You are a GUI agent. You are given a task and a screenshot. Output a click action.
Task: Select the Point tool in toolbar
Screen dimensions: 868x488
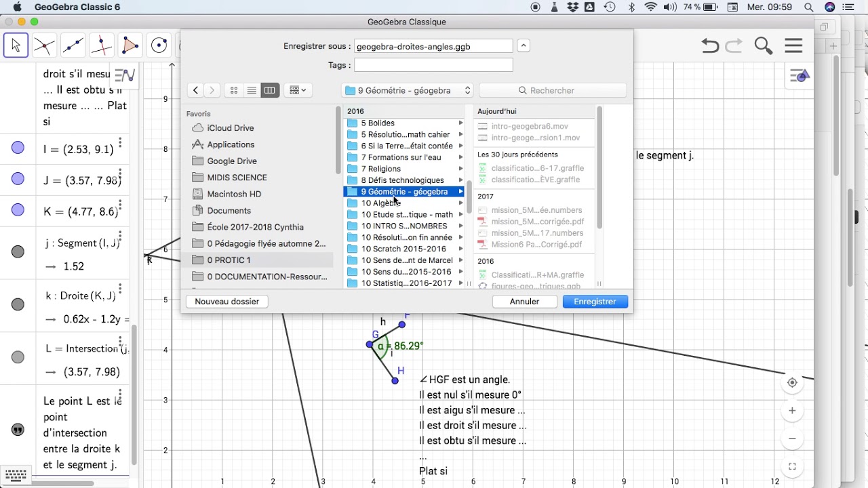point(44,46)
